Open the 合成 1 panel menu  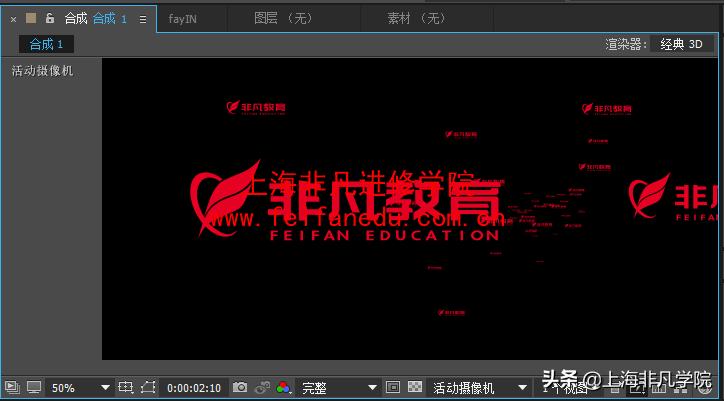pos(143,19)
